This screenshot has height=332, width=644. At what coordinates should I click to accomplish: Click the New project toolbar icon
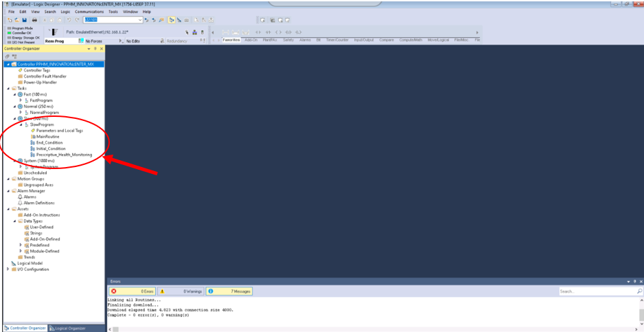click(10, 20)
